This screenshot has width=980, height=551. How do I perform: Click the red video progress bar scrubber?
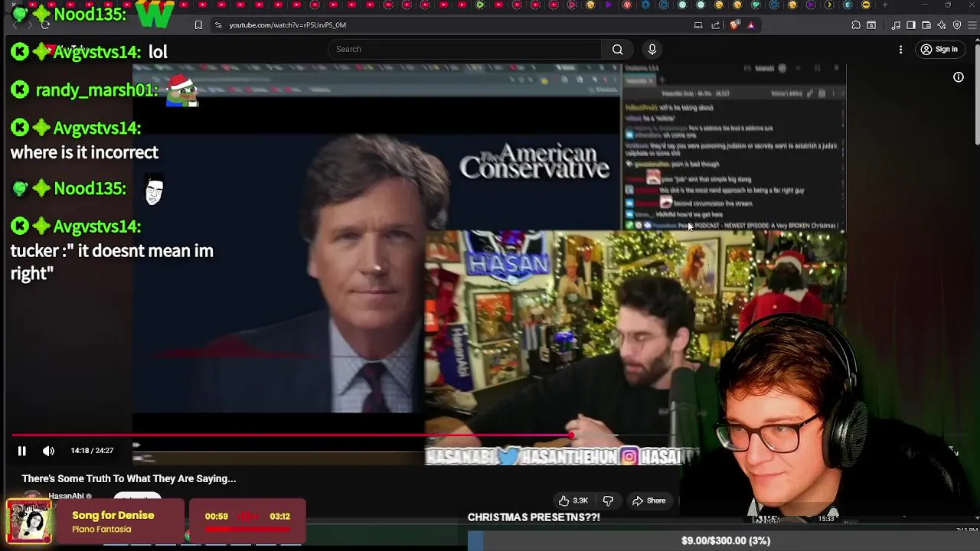[x=571, y=435]
